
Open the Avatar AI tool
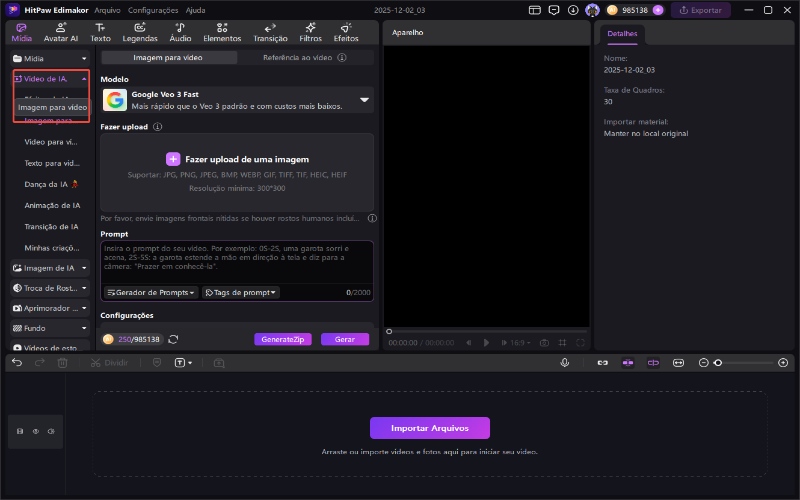click(61, 32)
